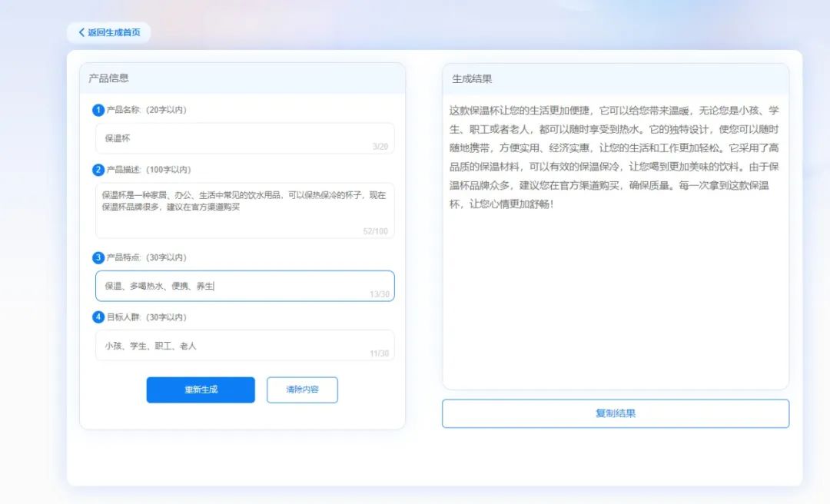830x504 pixels.
Task: Click inside the 产品描述 text area
Action: point(245,211)
